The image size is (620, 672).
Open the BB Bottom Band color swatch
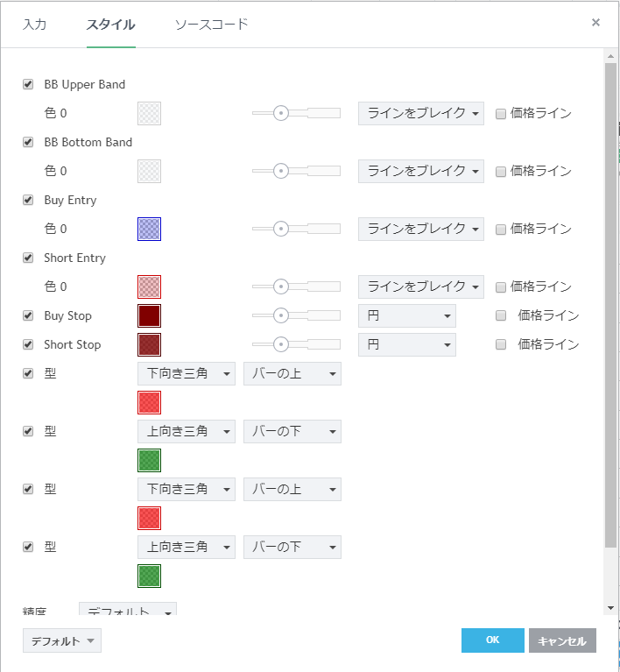coord(149,171)
